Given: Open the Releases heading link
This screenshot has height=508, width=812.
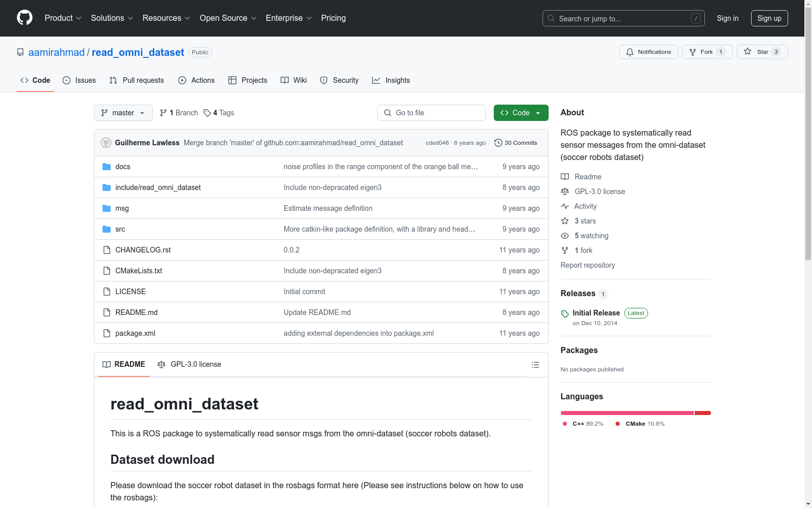Looking at the screenshot, I should (x=578, y=293).
